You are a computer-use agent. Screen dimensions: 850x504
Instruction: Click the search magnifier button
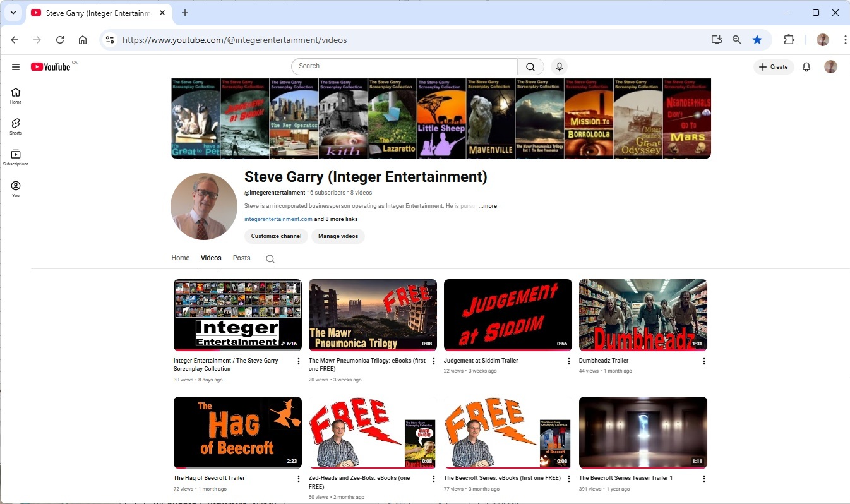point(530,67)
